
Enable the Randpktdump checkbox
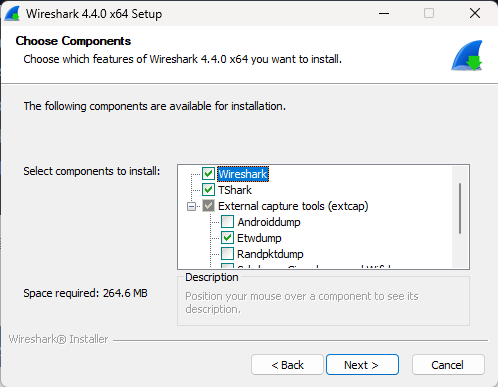click(x=227, y=254)
